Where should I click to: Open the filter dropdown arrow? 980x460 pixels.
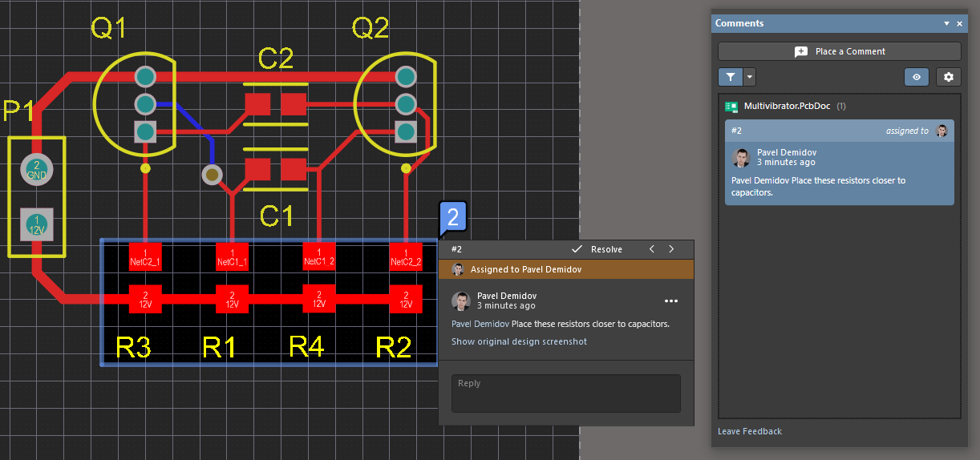[749, 77]
